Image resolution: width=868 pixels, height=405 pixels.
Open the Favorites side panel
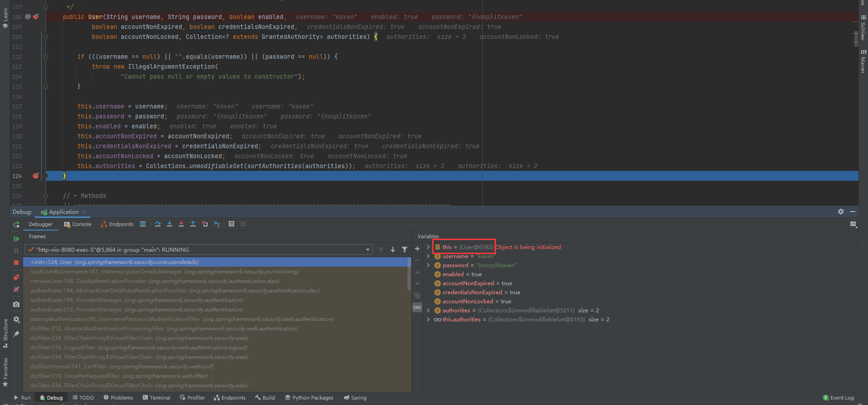tap(5, 372)
